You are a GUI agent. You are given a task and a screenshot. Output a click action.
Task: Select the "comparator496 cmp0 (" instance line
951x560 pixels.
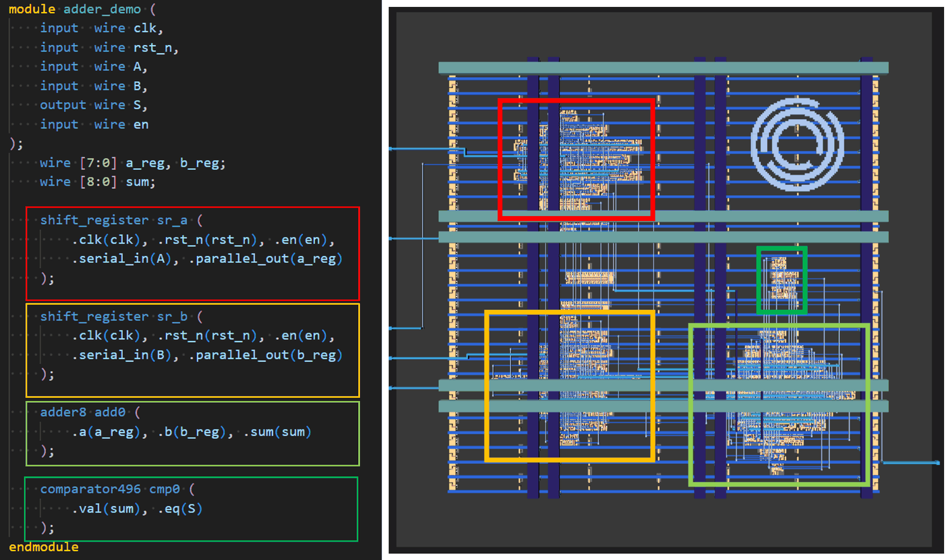click(117, 490)
